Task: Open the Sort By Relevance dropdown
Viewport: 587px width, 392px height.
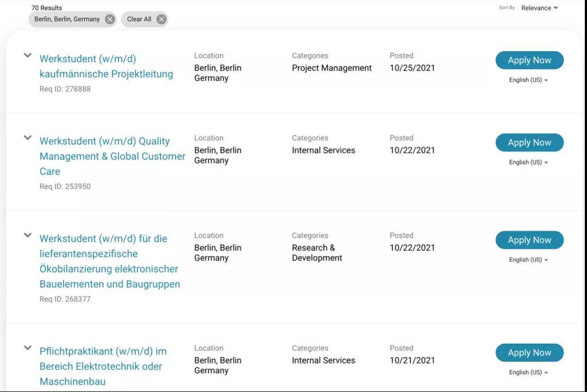Action: tap(540, 8)
